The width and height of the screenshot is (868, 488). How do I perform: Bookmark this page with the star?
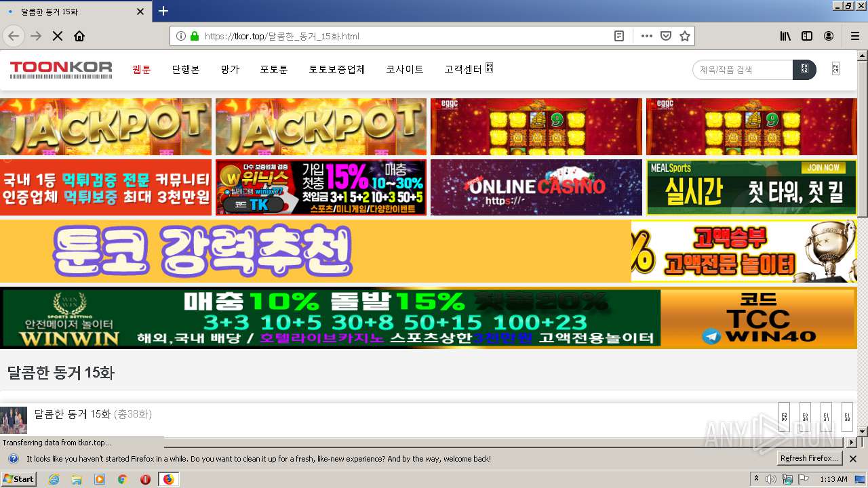pos(685,36)
